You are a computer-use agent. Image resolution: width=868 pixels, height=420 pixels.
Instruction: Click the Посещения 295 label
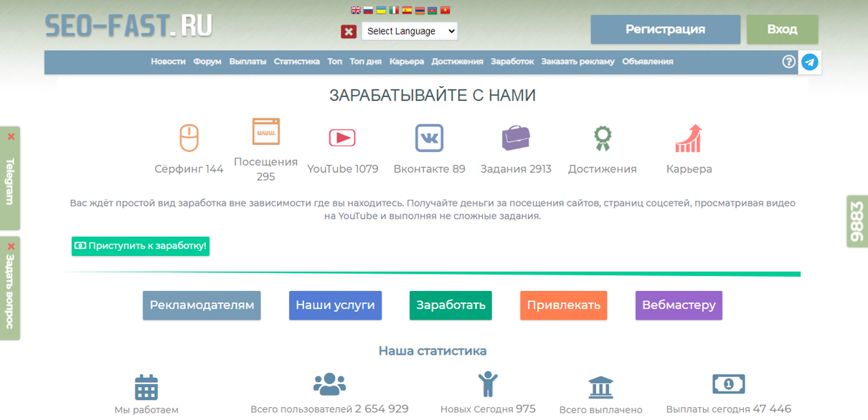(265, 169)
